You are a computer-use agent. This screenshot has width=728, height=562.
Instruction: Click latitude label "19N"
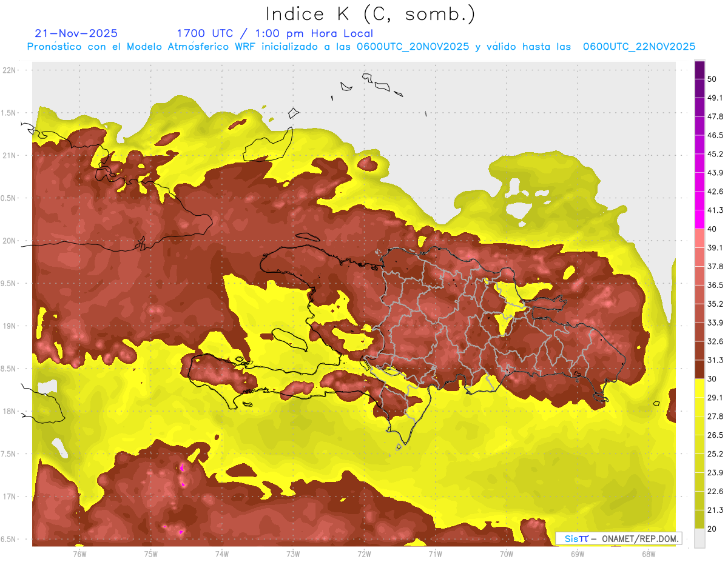tap(10, 326)
